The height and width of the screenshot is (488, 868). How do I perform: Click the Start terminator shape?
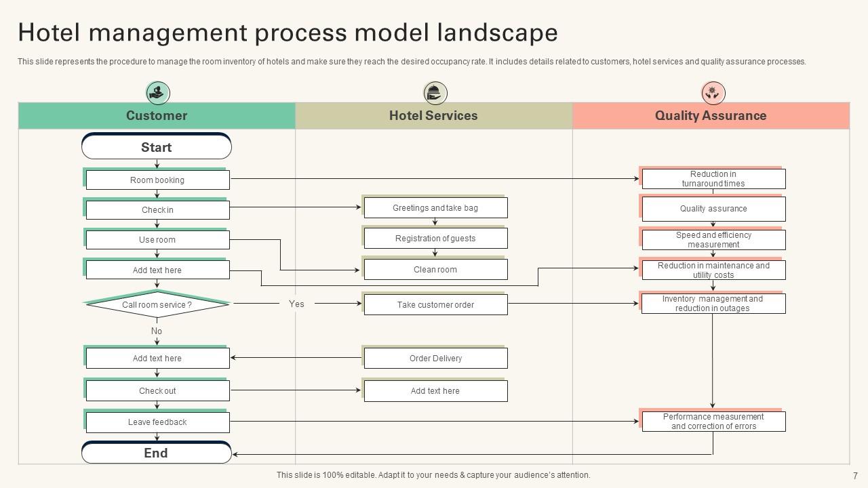click(x=157, y=147)
